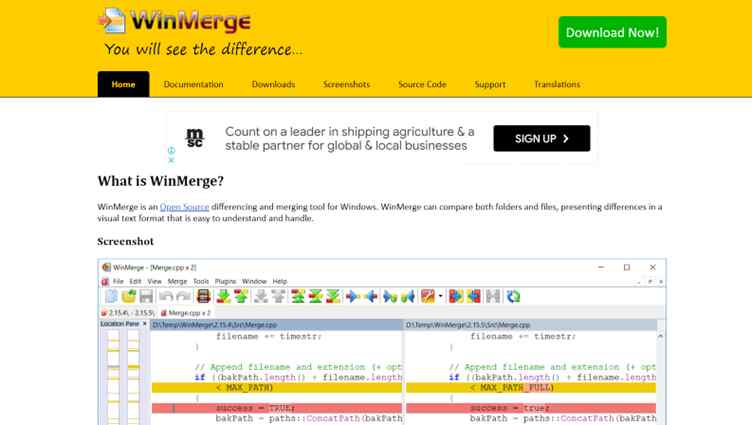The height and width of the screenshot is (425, 752).
Task: Jump to Current Difference toolbar icon
Action: [316, 296]
